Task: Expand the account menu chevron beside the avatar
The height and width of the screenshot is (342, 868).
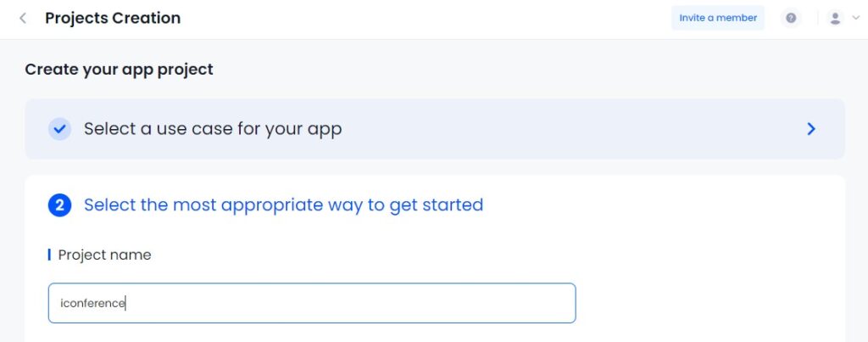Action: tap(856, 19)
